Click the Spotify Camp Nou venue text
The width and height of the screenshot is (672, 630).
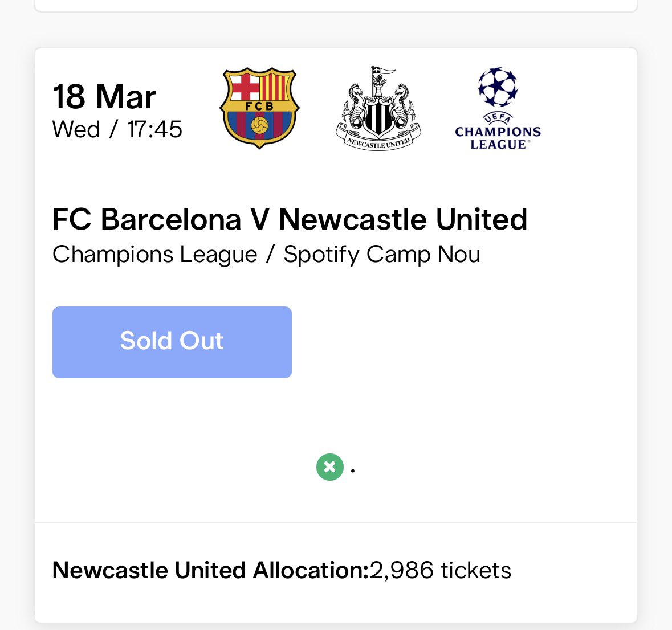(x=382, y=254)
